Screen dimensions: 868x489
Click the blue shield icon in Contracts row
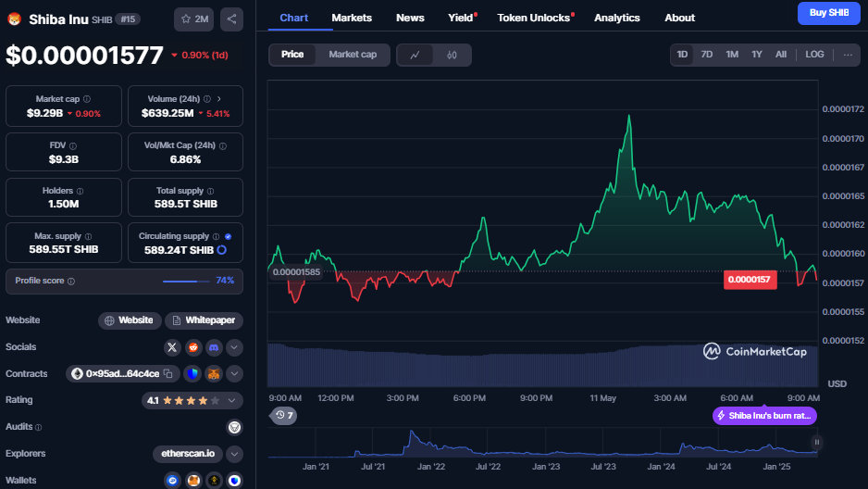coord(192,374)
